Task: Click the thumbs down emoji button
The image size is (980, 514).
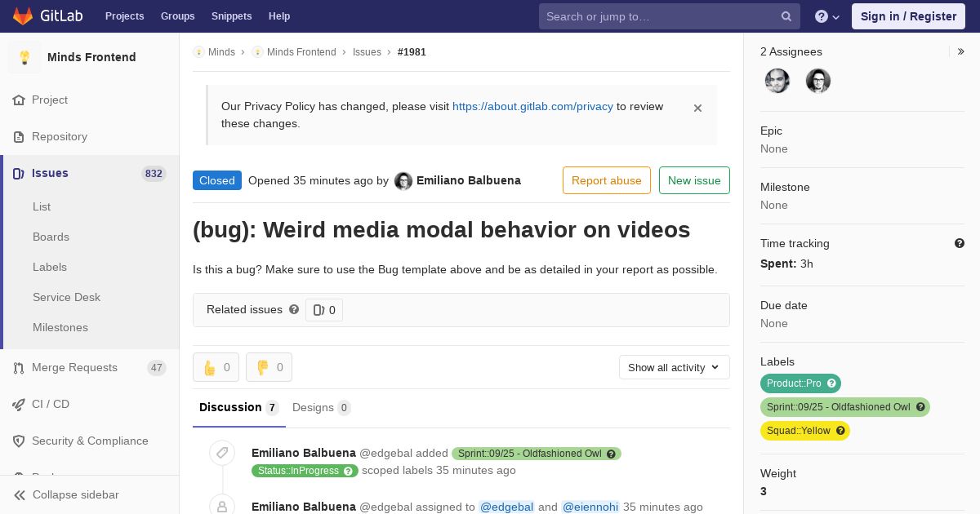Action: click(269, 367)
